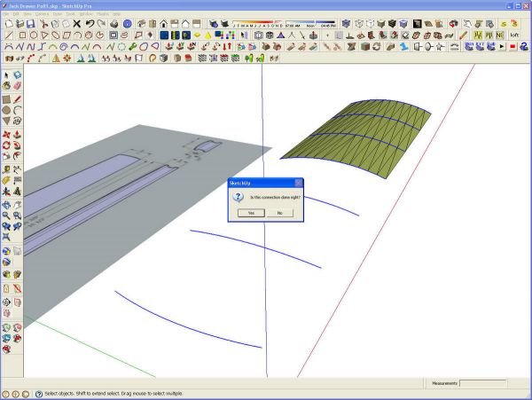Click the shadow time-of-day slider
This screenshot has height=400, width=532.
click(310, 23)
